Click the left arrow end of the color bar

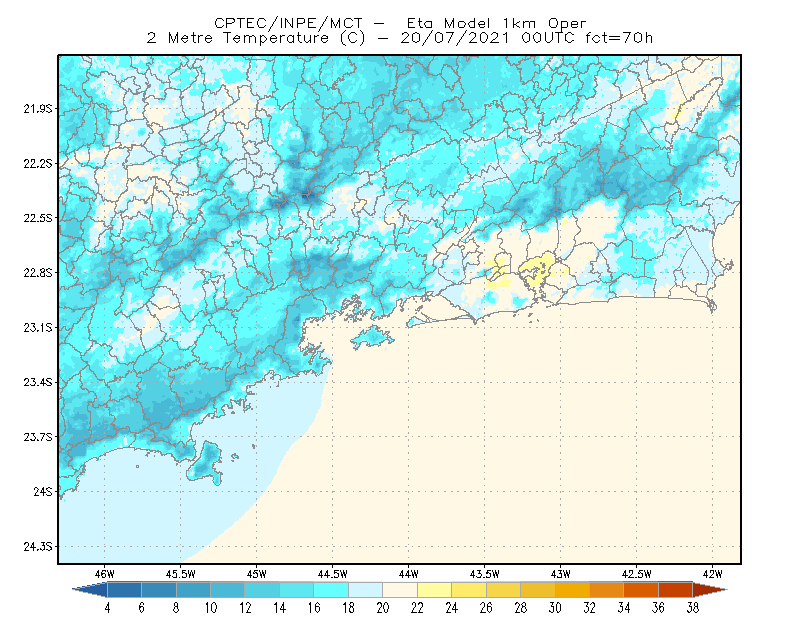90,590
